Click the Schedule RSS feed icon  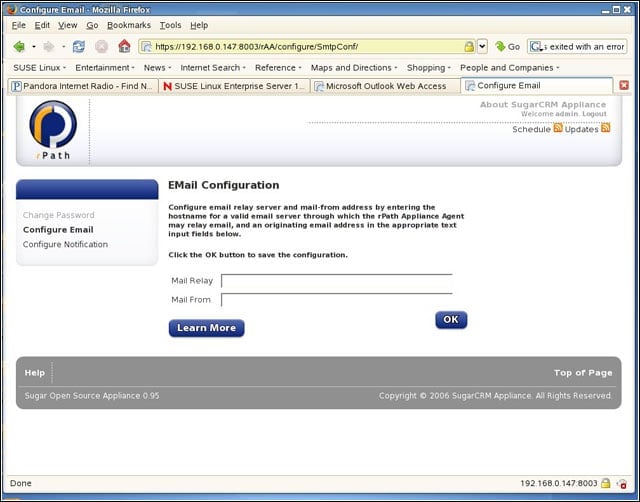(x=558, y=128)
